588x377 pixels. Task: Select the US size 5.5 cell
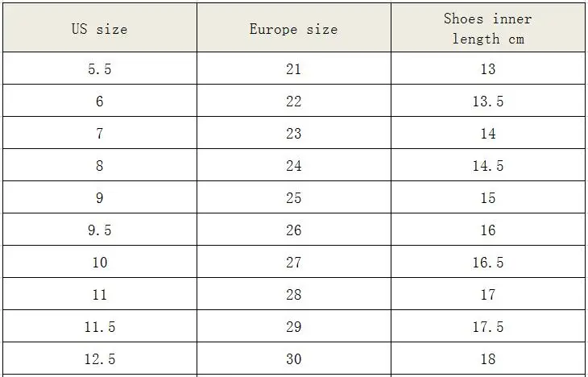coord(100,68)
